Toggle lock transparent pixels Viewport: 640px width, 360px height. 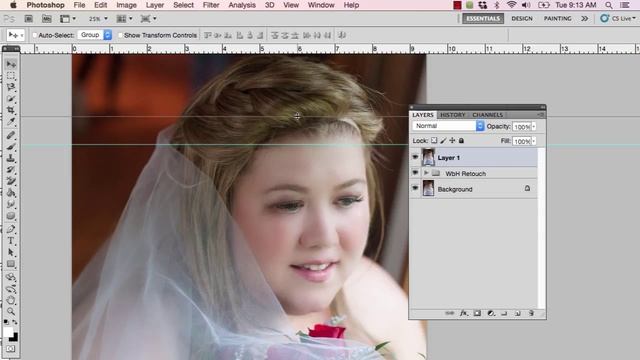click(434, 140)
